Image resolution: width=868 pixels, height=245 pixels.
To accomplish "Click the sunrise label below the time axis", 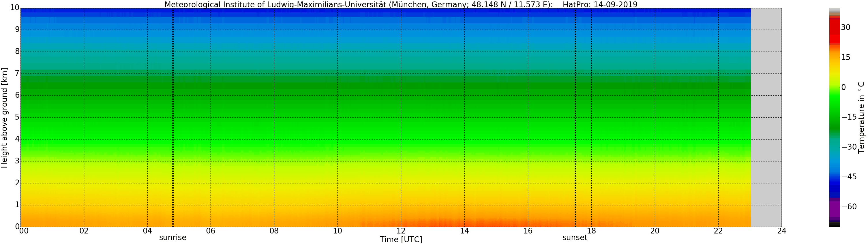I will tap(173, 238).
